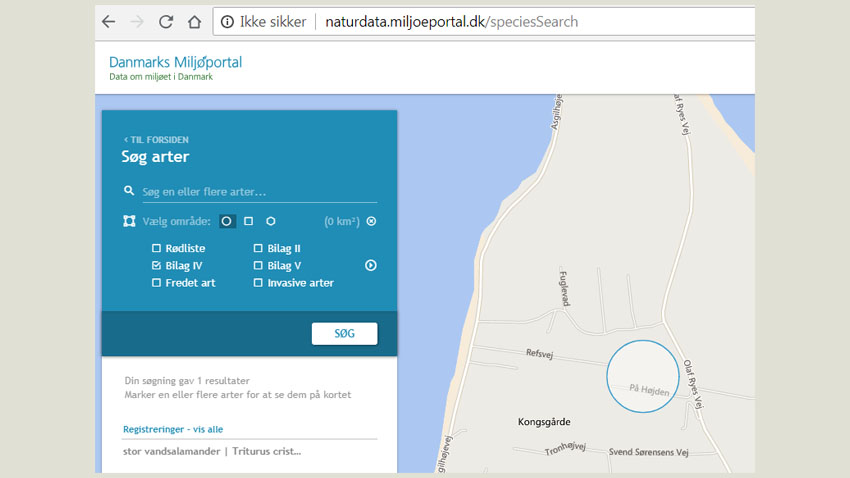Screen dimensions: 850x478
Task: Reload the page in the browser
Action: (x=166, y=22)
